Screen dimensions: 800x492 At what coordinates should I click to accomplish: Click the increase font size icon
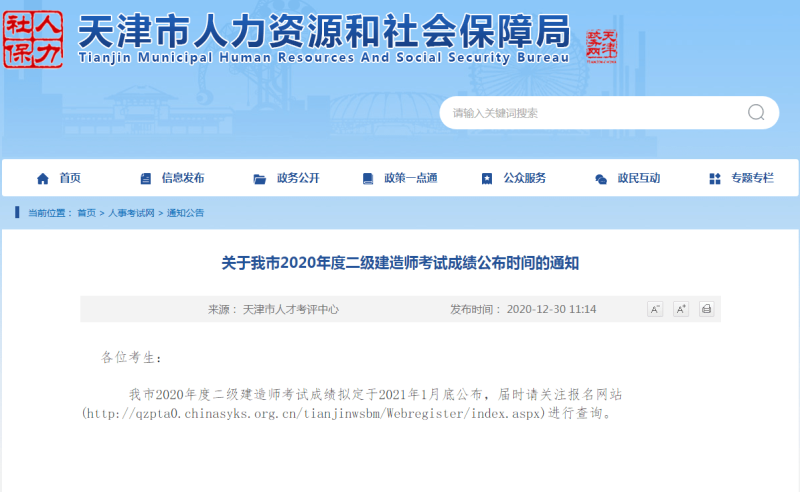point(681,309)
